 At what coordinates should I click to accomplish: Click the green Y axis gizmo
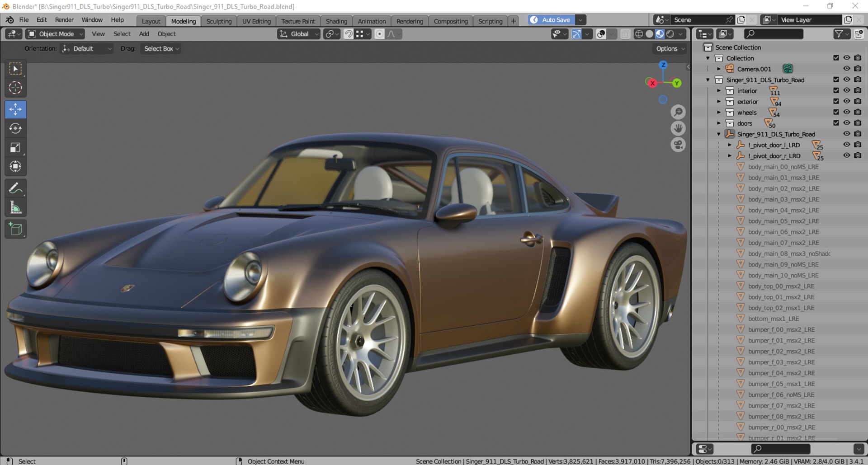pyautogui.click(x=676, y=83)
